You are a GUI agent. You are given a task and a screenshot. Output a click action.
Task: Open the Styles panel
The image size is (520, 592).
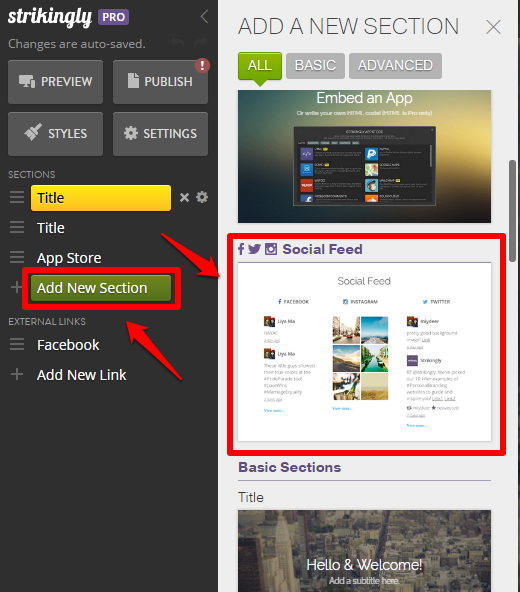pyautogui.click(x=56, y=134)
